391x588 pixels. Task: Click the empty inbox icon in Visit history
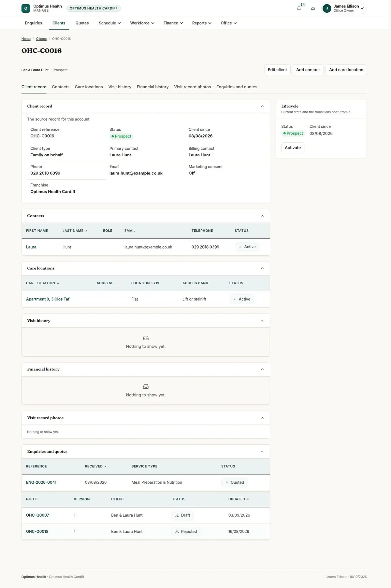(146, 338)
